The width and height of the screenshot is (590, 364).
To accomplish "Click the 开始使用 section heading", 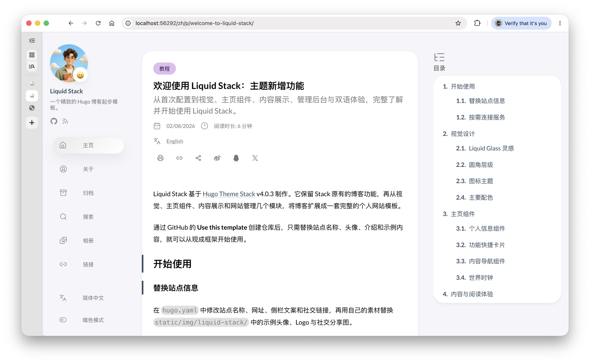I will pos(172,264).
